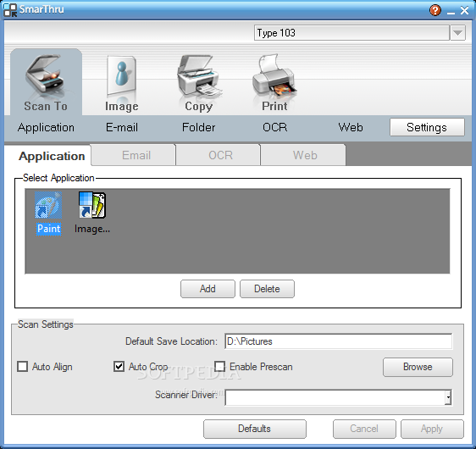Choose Scan To Folder option
This screenshot has width=476, height=449.
coord(198,127)
